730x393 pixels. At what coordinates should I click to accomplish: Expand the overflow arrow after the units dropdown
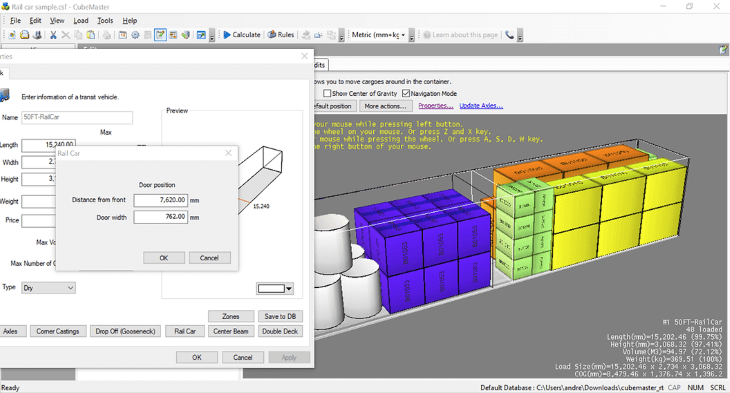pos(412,36)
